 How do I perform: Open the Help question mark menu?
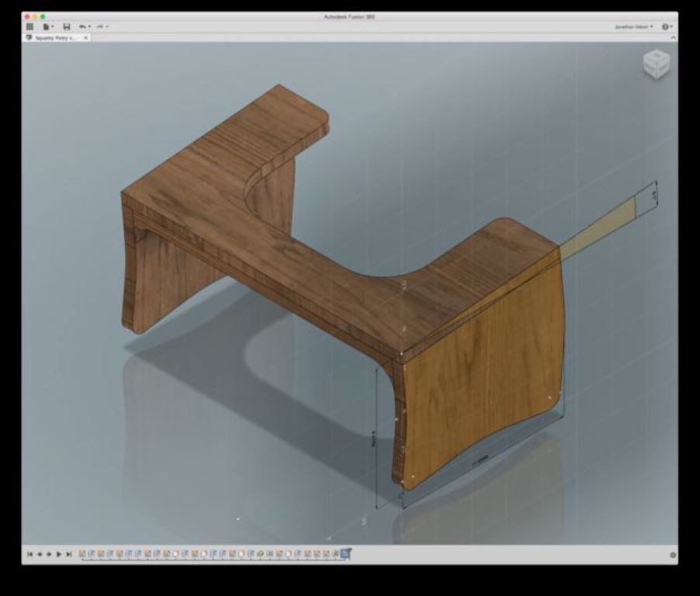pyautogui.click(x=666, y=26)
